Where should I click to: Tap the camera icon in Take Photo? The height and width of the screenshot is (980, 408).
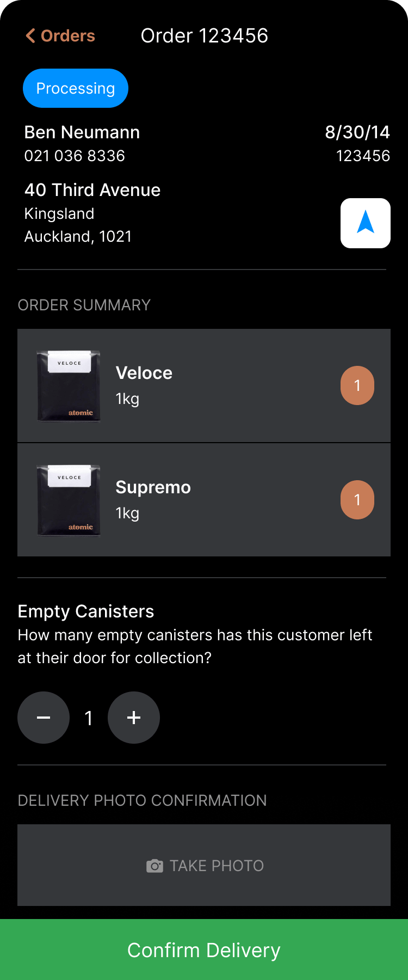[154, 866]
